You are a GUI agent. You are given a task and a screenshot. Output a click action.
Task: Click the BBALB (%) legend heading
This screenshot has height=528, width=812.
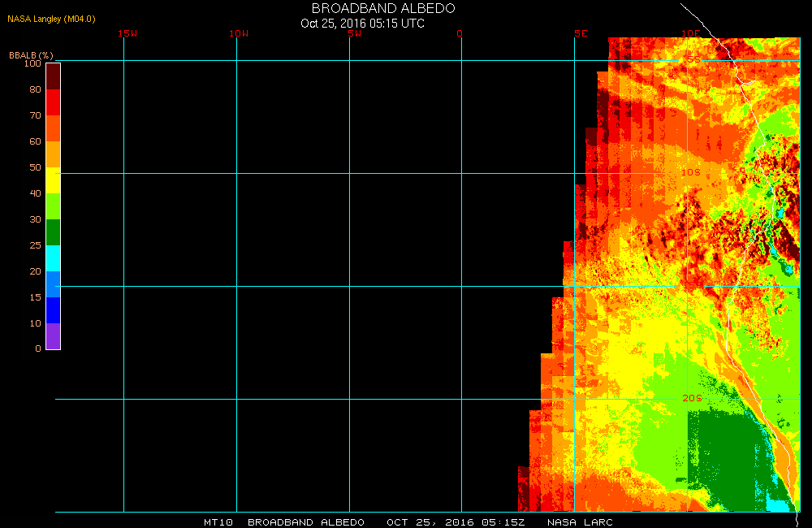(31, 55)
